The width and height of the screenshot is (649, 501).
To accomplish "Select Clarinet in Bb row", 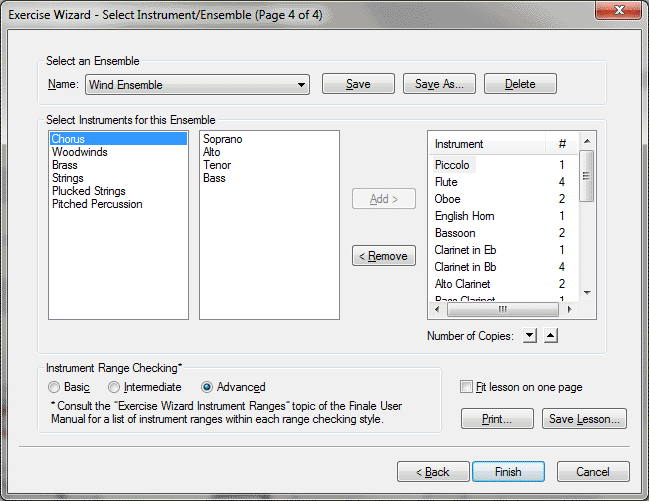I will (x=504, y=267).
